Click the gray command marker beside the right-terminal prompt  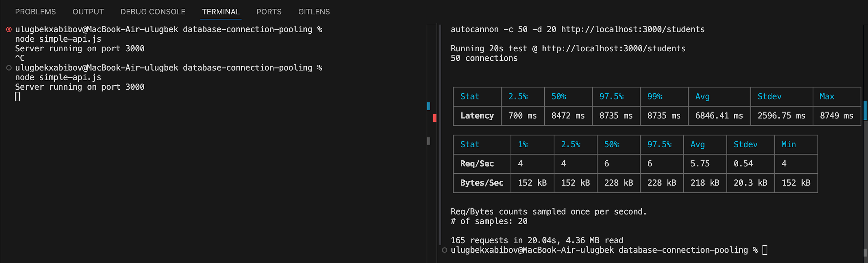pos(444,250)
